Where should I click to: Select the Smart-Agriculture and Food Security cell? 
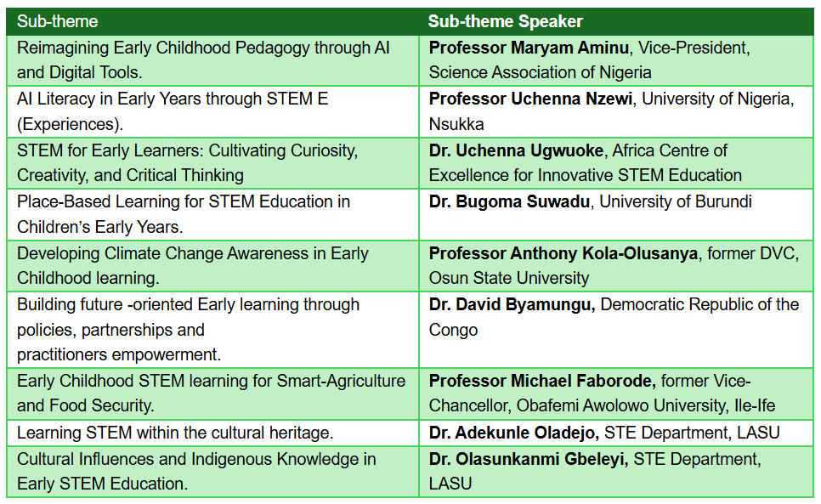211,394
